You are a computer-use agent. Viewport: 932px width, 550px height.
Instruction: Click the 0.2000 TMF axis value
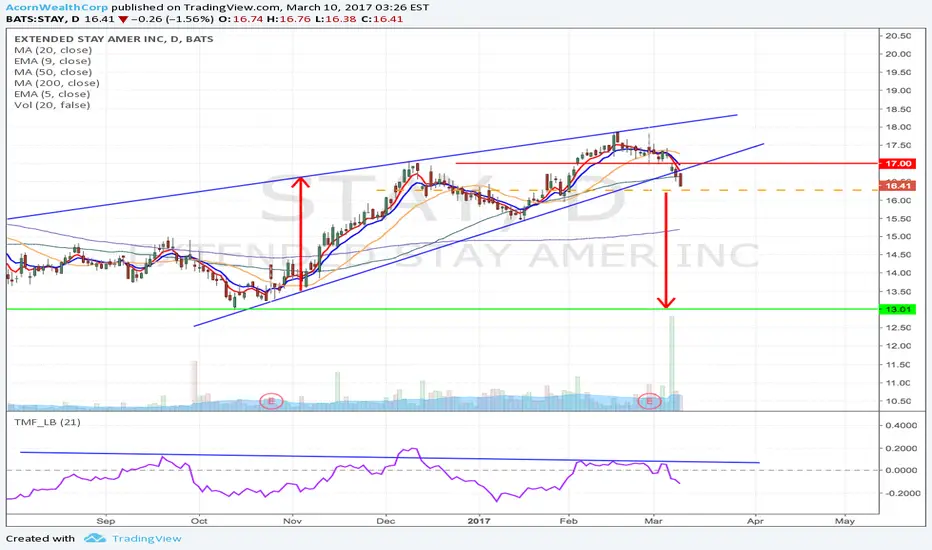(x=901, y=449)
